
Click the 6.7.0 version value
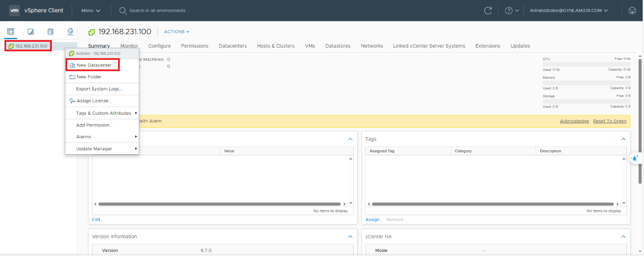pos(206,250)
